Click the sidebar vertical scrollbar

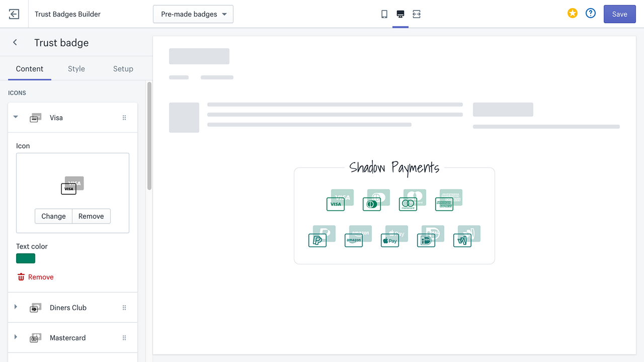(149, 136)
